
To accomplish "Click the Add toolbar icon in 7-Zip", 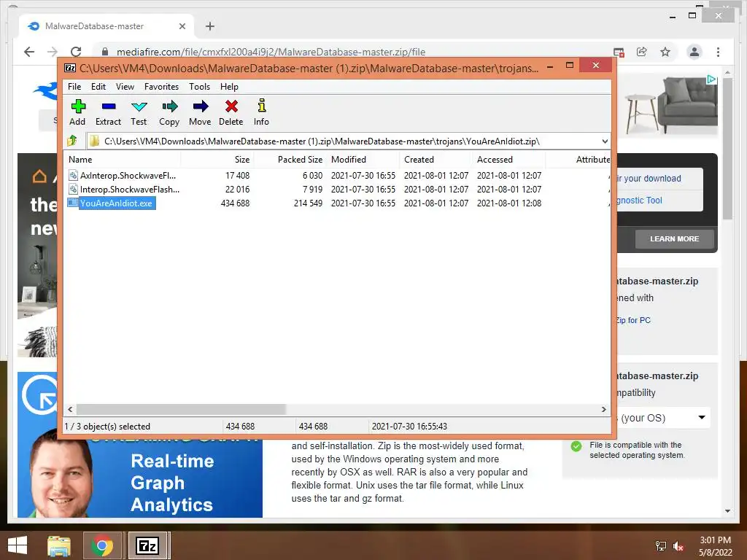I will [x=77, y=112].
